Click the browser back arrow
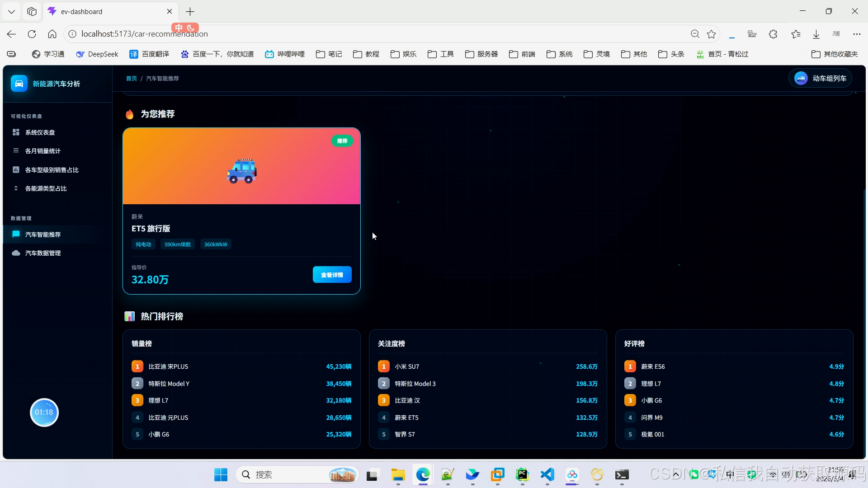The width and height of the screenshot is (868, 488). pos(12,34)
